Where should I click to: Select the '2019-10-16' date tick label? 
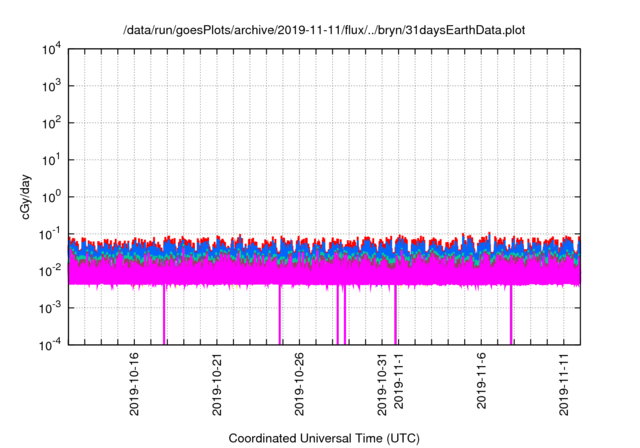coord(134,384)
